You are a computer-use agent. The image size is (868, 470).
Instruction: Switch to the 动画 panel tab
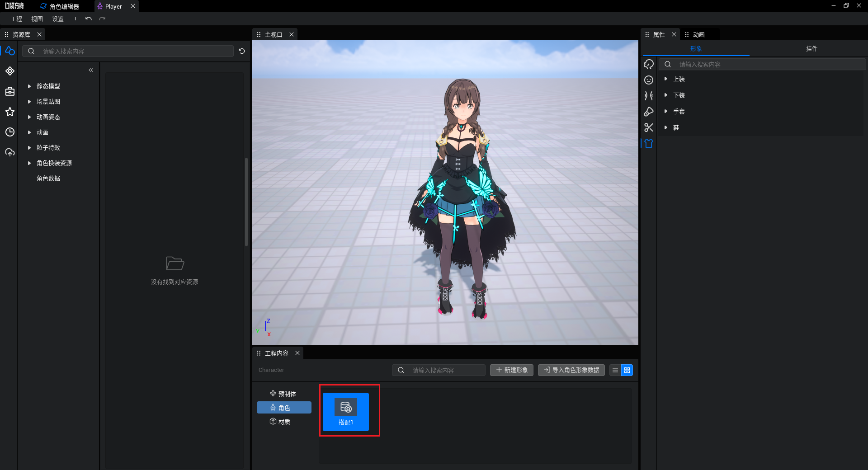click(x=699, y=34)
